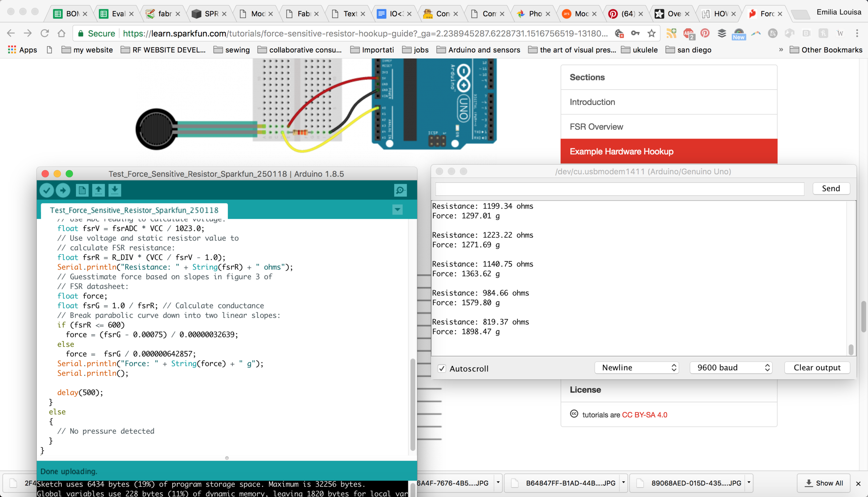Select Example Hardware Hookup section

669,151
